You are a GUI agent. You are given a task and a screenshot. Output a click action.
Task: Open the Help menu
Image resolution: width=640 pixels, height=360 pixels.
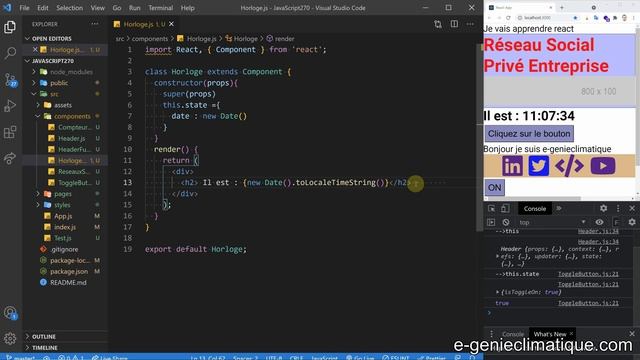pyautogui.click(x=187, y=8)
